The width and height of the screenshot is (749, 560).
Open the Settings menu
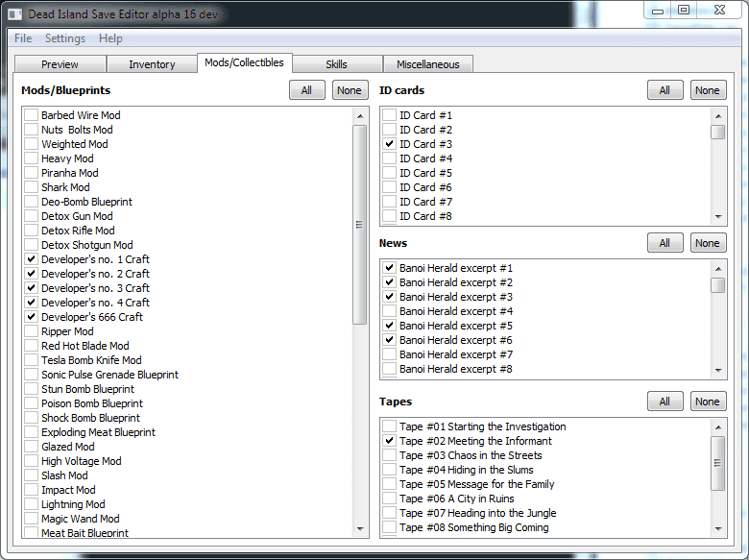65,38
